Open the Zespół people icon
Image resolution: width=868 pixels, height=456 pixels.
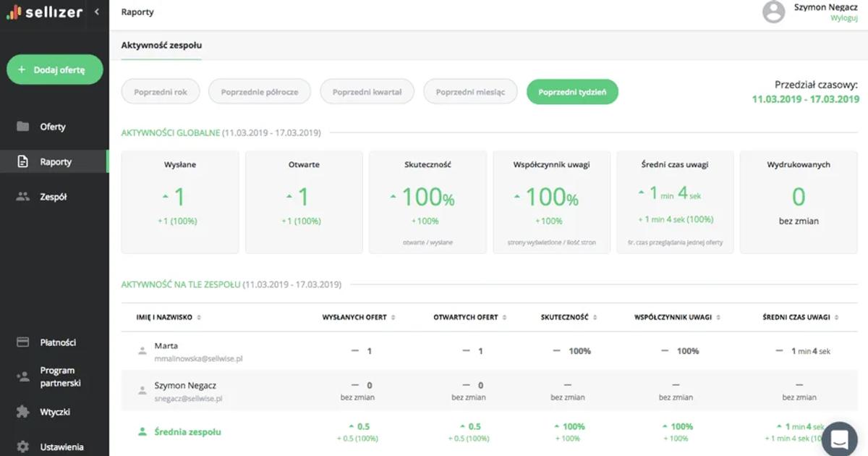pyautogui.click(x=23, y=196)
